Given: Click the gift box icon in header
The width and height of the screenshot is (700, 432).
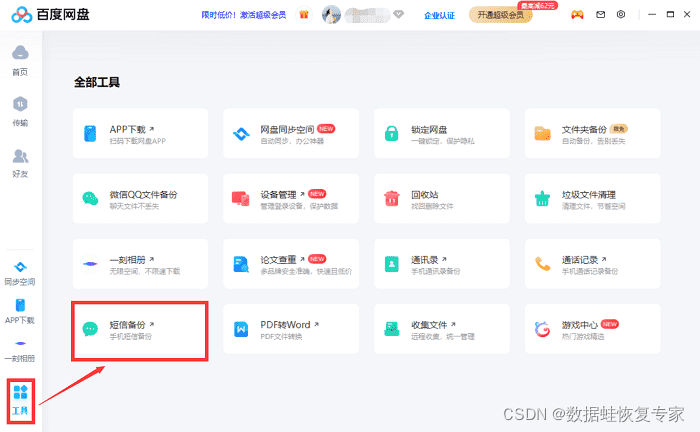Looking at the screenshot, I should tap(304, 15).
